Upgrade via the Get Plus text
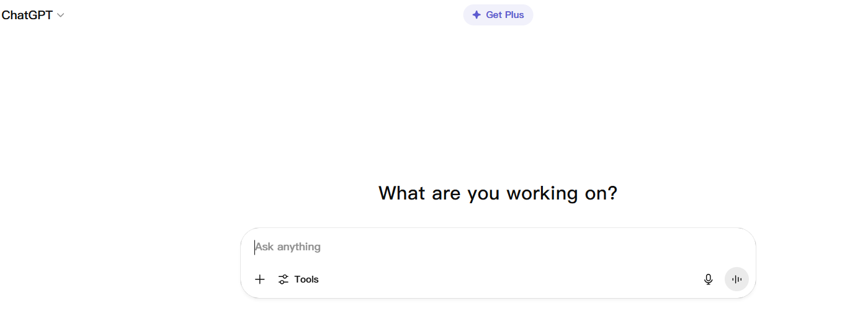868x329 pixels. coord(505,15)
